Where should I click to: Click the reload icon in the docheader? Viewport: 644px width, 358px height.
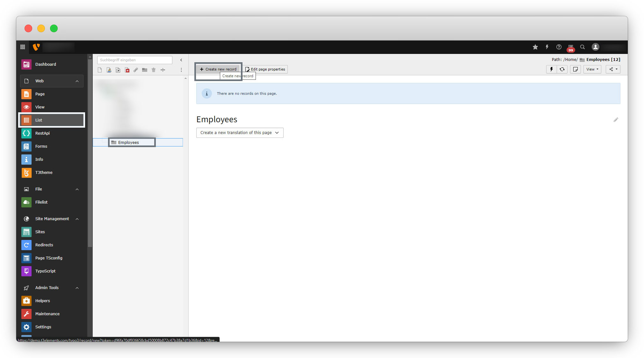[562, 69]
